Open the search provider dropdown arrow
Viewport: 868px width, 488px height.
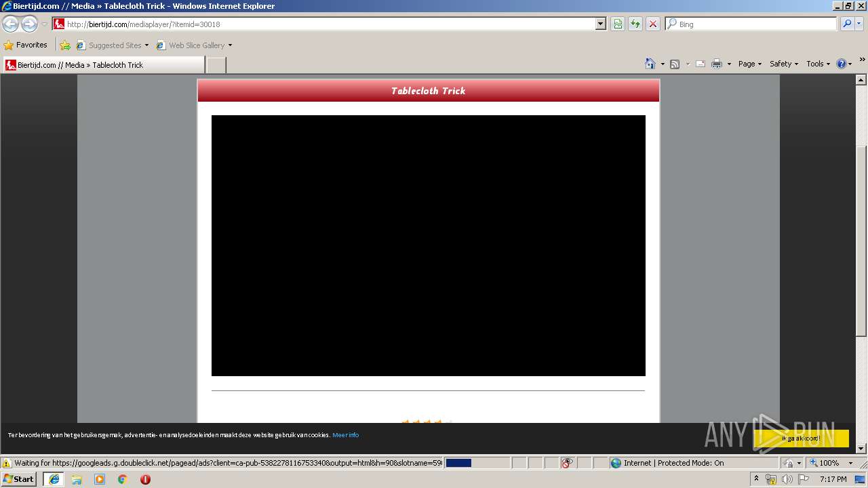click(859, 24)
